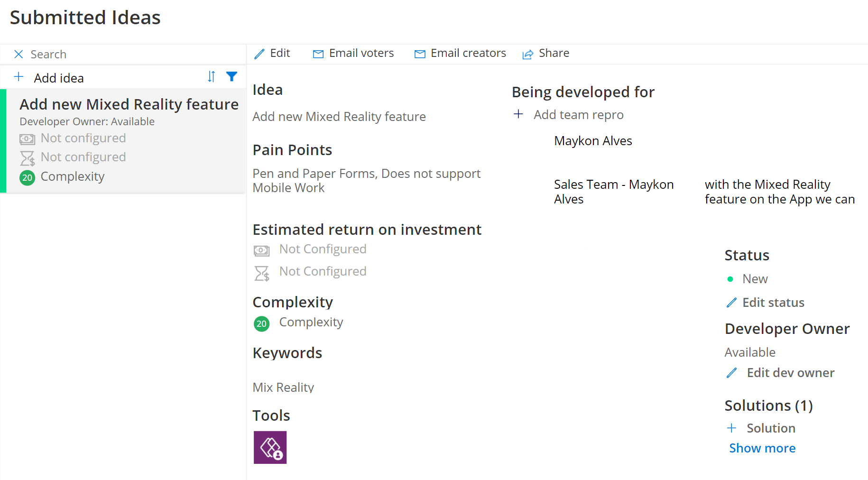
Task: Click the Power Apps tool icon
Action: point(270,447)
